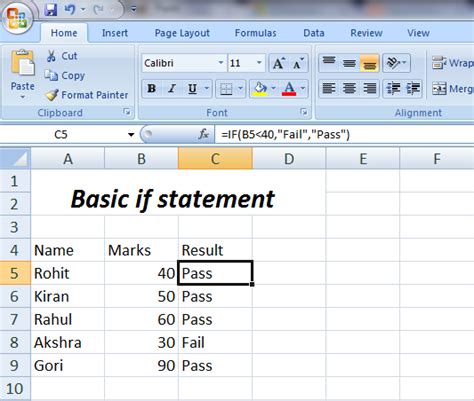Redo the last action
Image resolution: width=474 pixels, height=401 pixels.
point(98,10)
